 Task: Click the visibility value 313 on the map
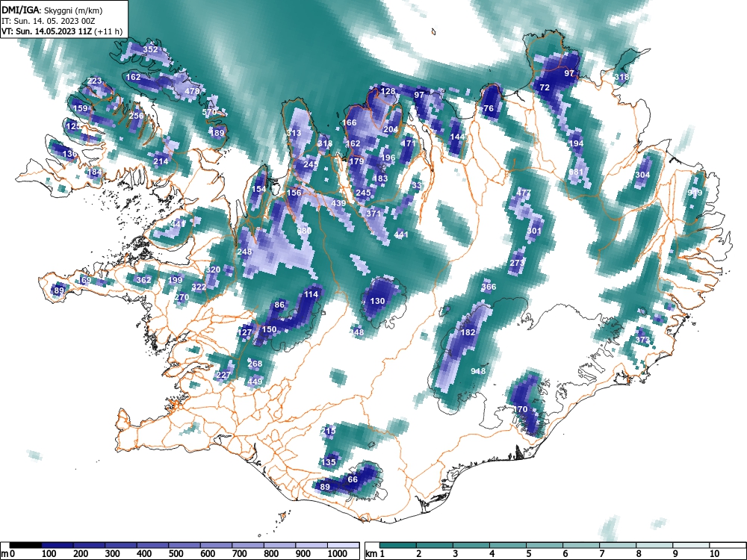pyautogui.click(x=294, y=133)
